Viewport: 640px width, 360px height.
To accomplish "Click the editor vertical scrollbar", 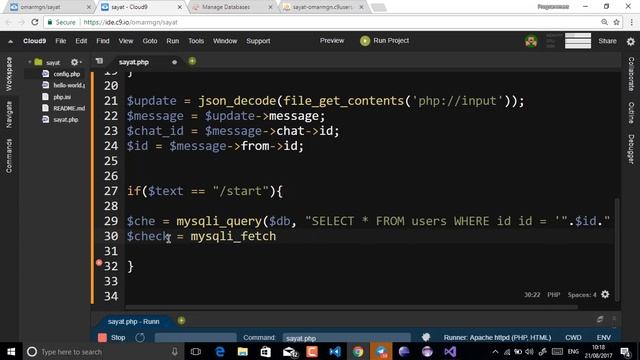I will click(x=617, y=249).
